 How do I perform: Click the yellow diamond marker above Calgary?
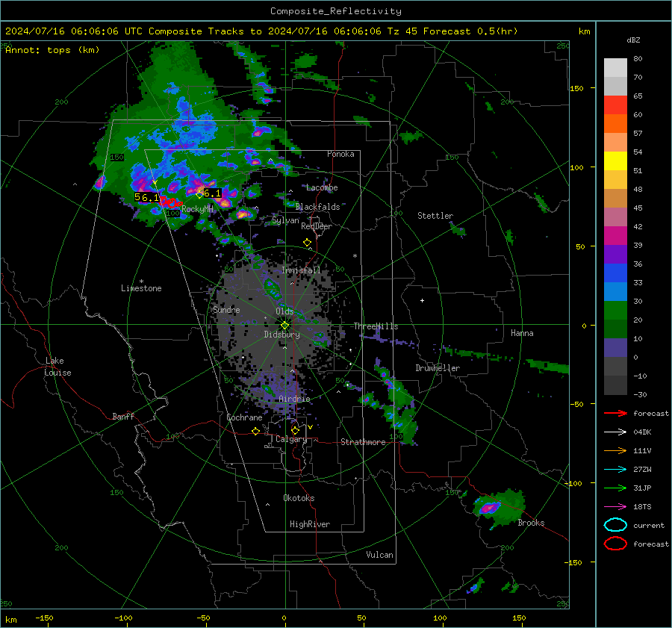tap(295, 430)
